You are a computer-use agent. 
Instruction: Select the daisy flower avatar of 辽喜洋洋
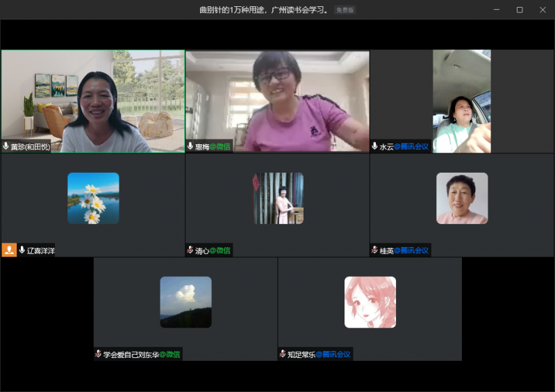click(93, 198)
